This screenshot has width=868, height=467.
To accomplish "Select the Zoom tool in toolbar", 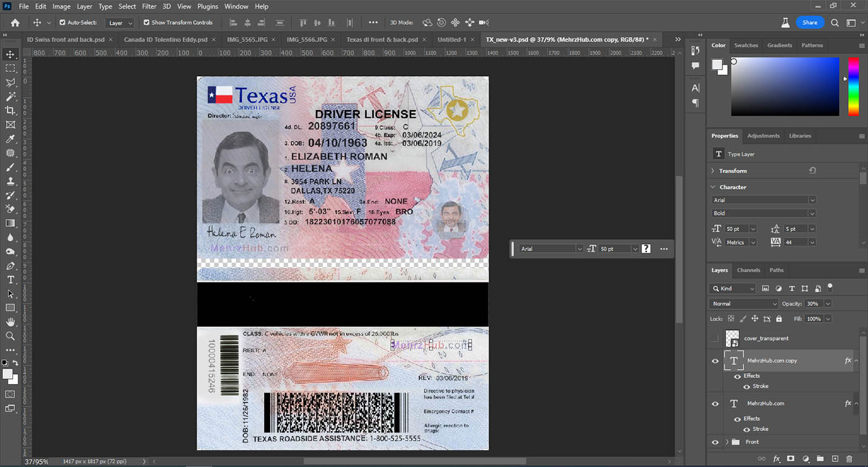I will (x=11, y=336).
